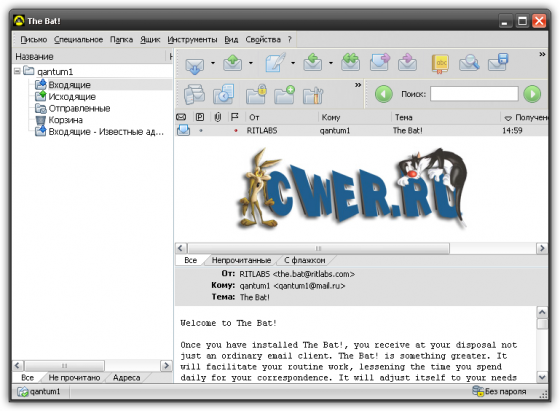This screenshot has width=560, height=411.
Task: Collapse the qantum1 account tree
Action: click(x=17, y=71)
